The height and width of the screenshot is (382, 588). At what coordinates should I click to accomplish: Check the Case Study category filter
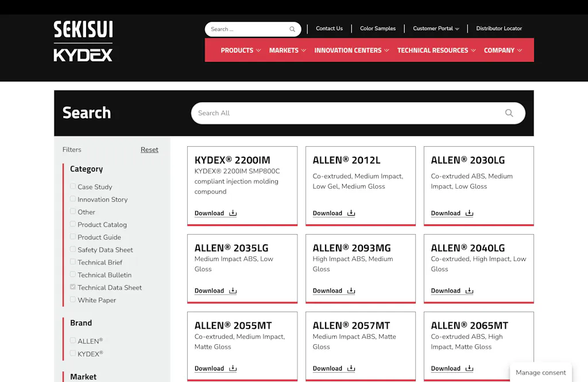coord(73,186)
